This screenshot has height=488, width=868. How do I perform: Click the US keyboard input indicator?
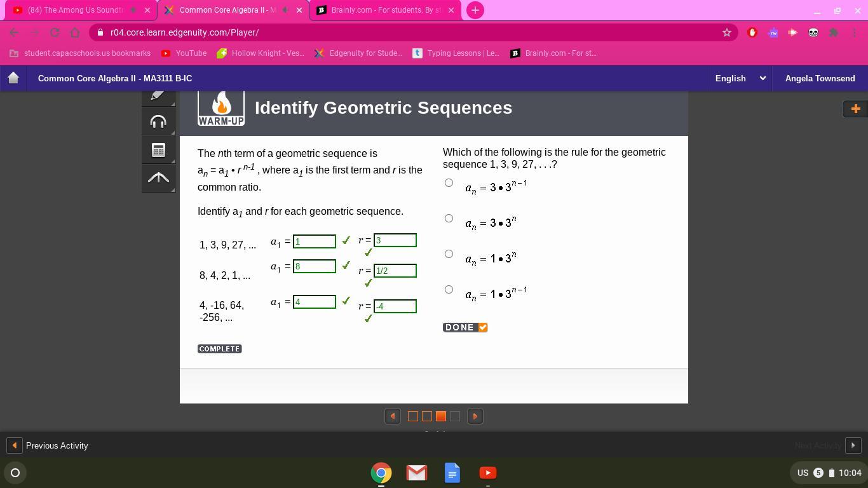[803, 473]
